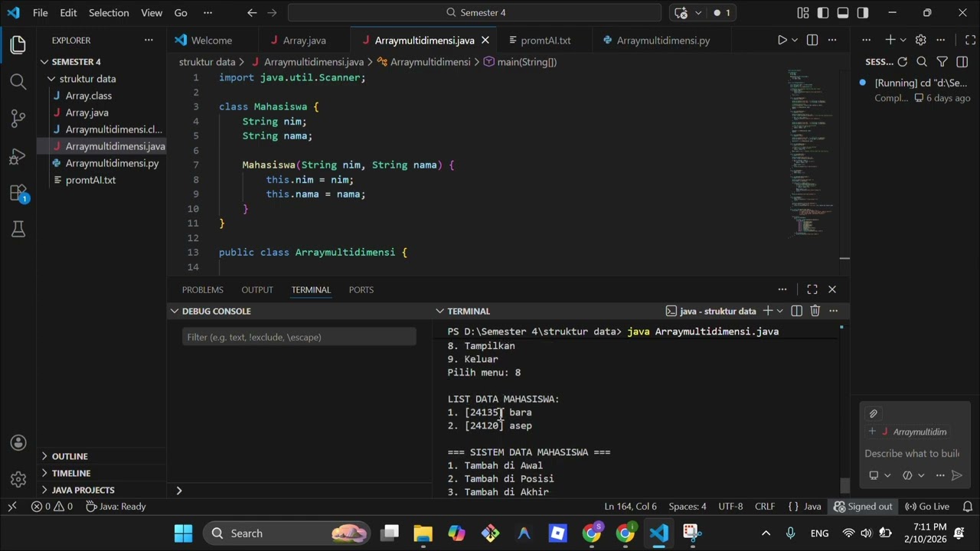Open the Copilot chat dropdown in the title bar
Image resolution: width=980 pixels, height=551 pixels.
coord(699,12)
